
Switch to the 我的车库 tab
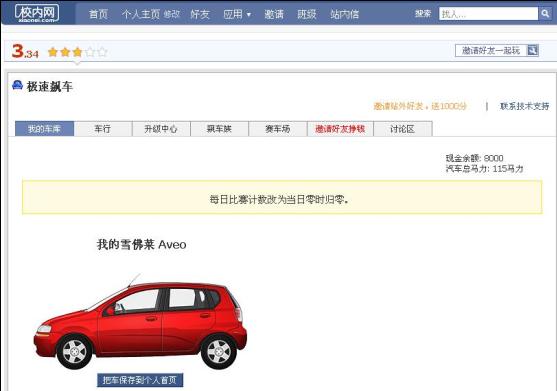[x=44, y=129]
